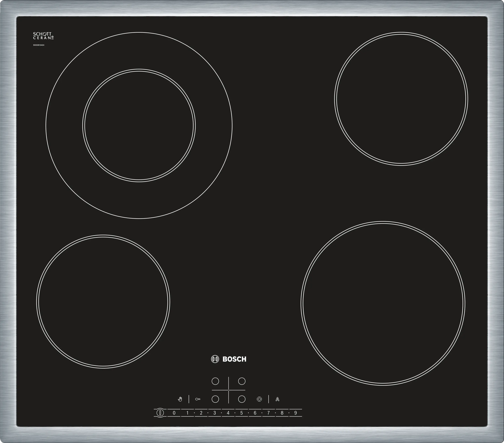Tap the hand wipe-protection symbol
The width and height of the screenshot is (504, 443).
click(x=180, y=399)
